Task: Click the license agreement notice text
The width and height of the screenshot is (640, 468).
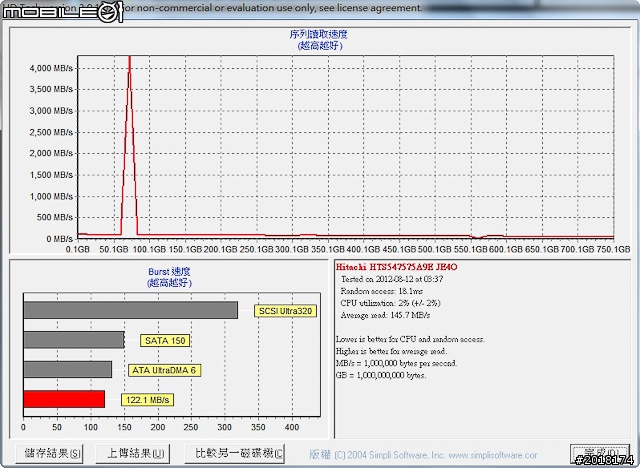Action: point(274,8)
